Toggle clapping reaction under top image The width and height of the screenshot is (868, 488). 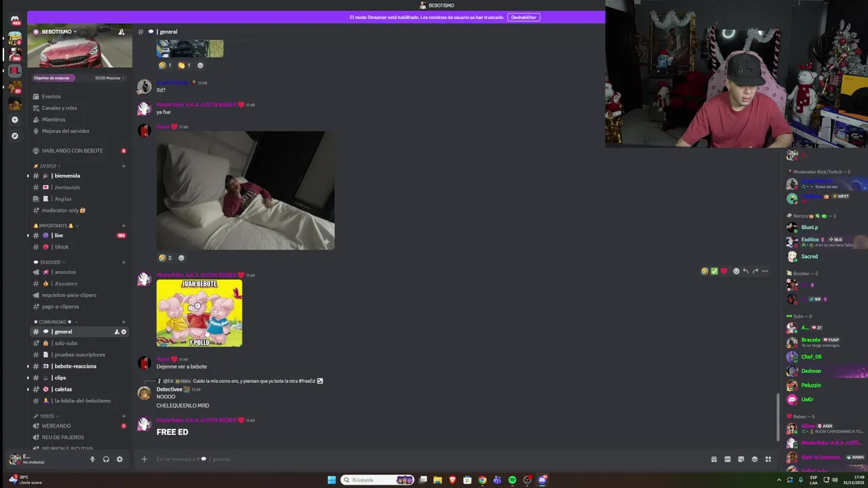click(184, 66)
